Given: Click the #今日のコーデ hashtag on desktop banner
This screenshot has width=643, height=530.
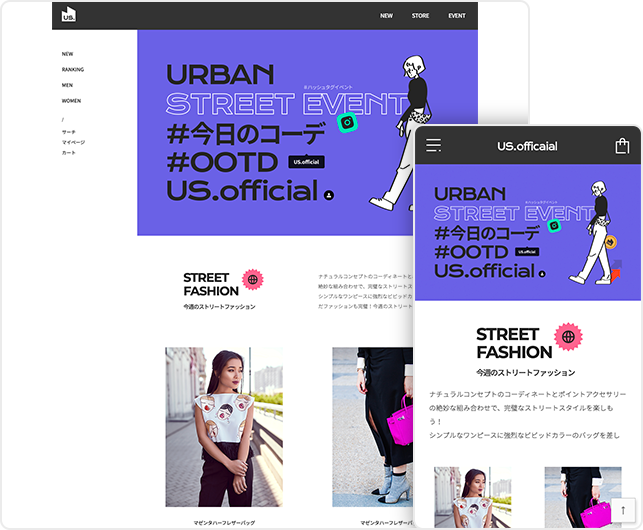Looking at the screenshot, I should point(246,134).
